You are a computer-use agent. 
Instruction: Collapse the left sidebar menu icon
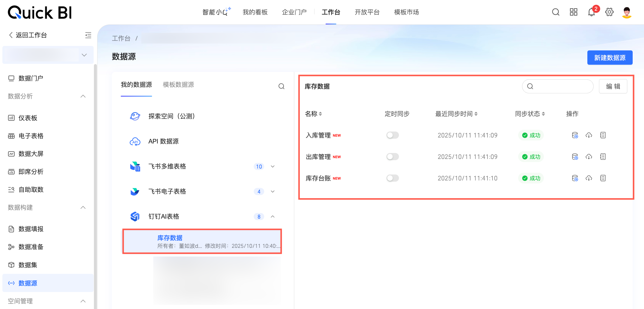pos(88,35)
